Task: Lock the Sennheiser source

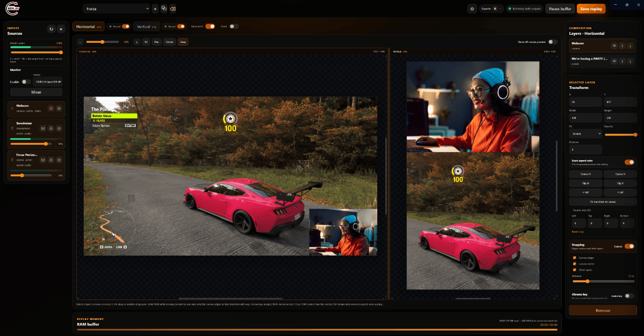Action: tap(51, 129)
